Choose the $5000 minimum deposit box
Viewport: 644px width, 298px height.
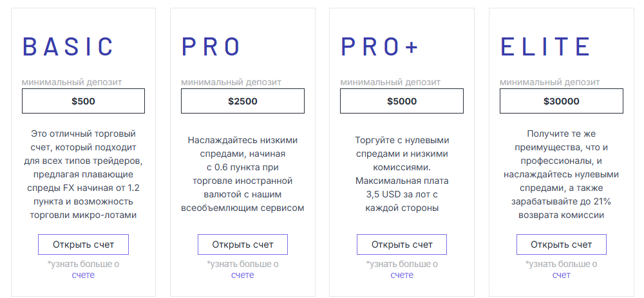tap(402, 101)
